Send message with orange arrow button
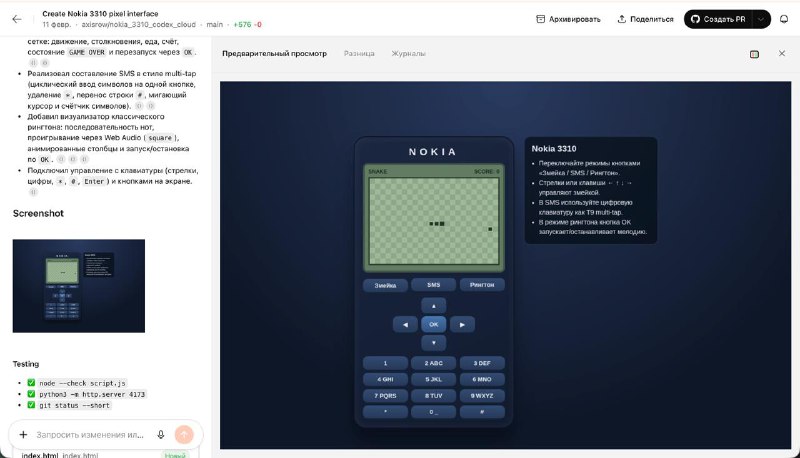The height and width of the screenshot is (458, 800). coord(184,435)
